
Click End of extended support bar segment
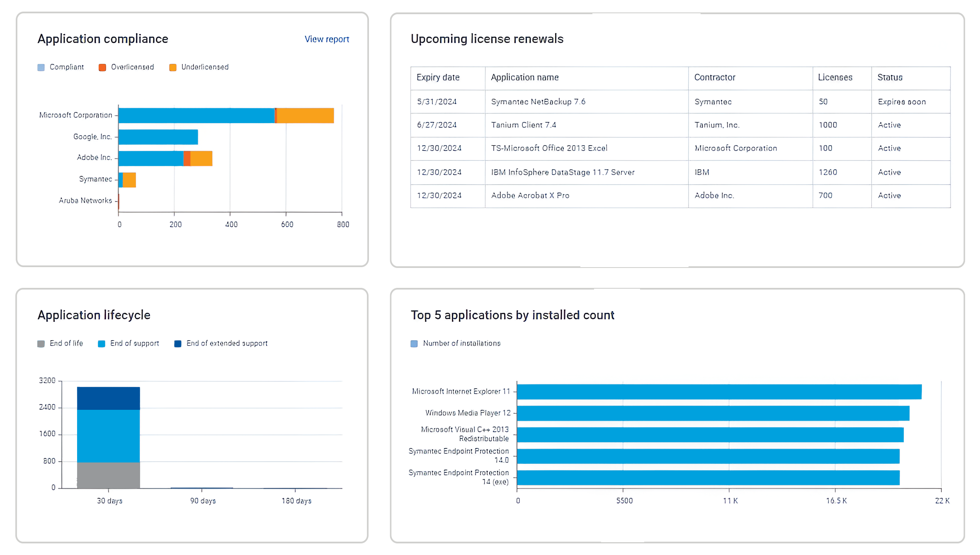[109, 399]
